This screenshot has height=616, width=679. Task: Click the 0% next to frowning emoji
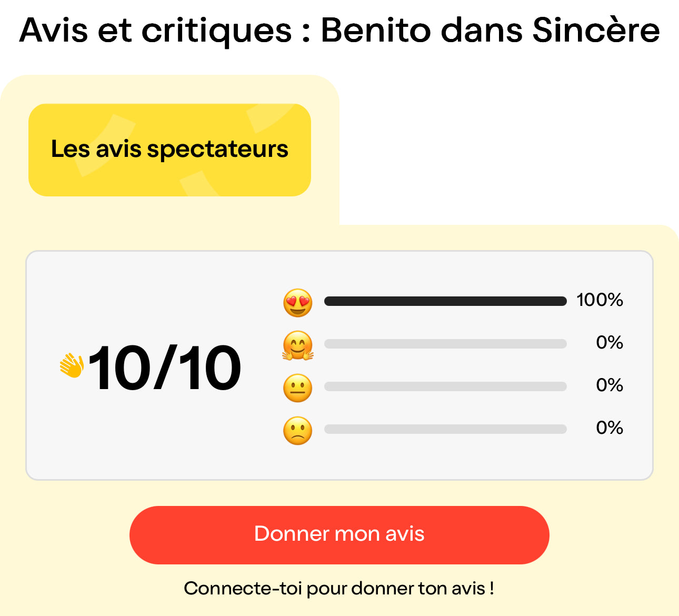pos(610,428)
